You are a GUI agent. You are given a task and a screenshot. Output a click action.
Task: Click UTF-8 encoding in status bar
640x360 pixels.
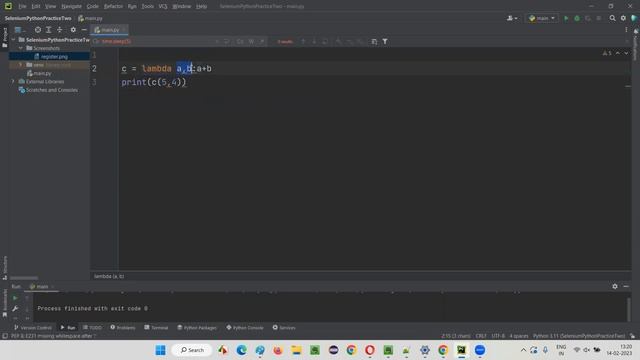(x=498, y=336)
